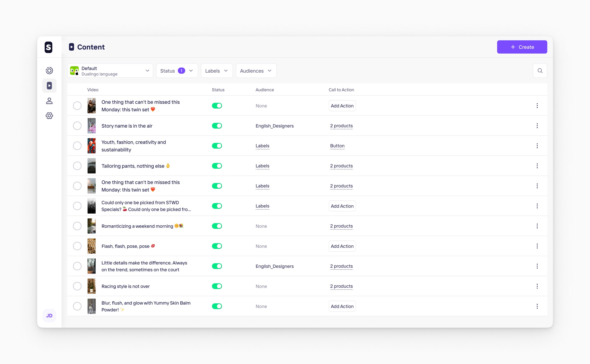Open more options for twin set row with 2 products
590x364 pixels.
tap(537, 186)
